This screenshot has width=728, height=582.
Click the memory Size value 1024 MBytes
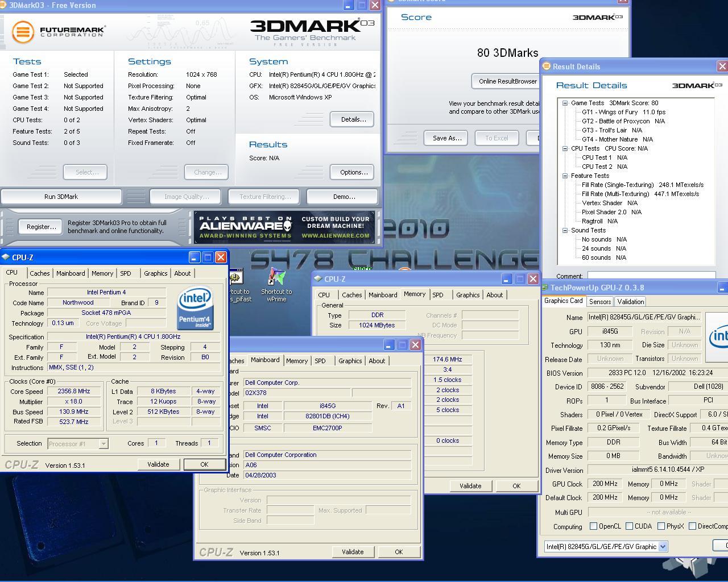(377, 325)
